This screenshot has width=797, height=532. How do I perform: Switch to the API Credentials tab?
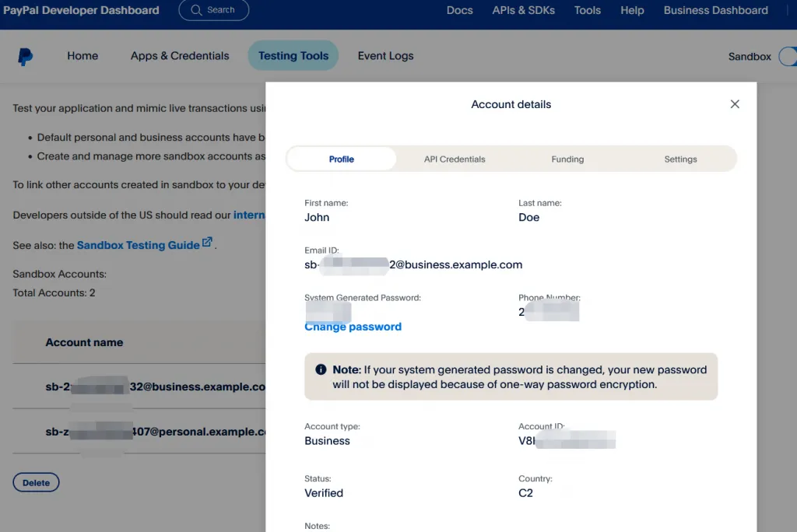pos(454,159)
